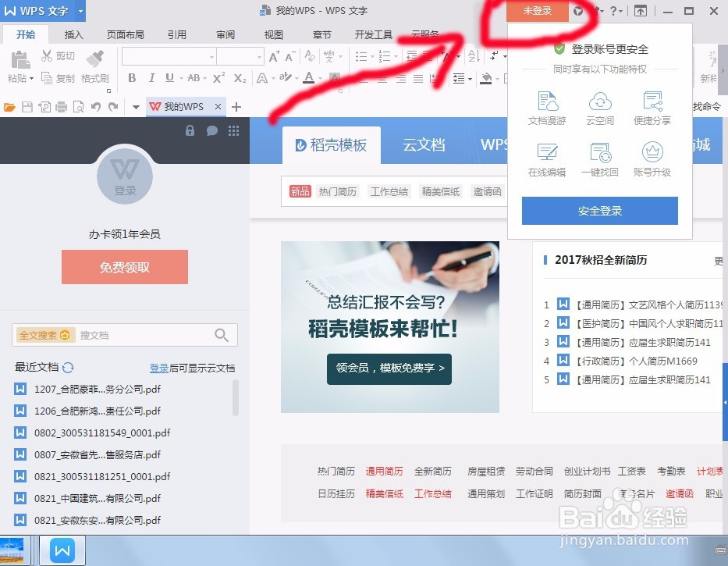Viewport: 728px width, 566px height.
Task: Click the Save floppy disk icon
Action: [27, 108]
